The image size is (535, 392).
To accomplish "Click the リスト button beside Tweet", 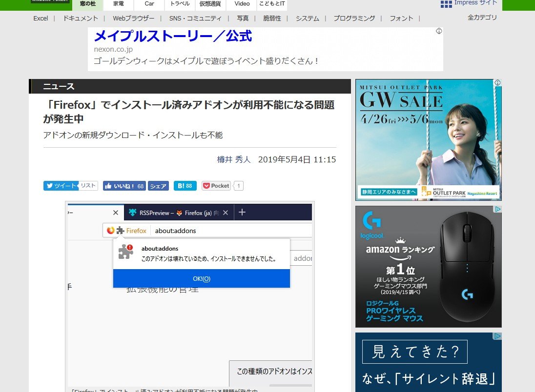I will 88,186.
